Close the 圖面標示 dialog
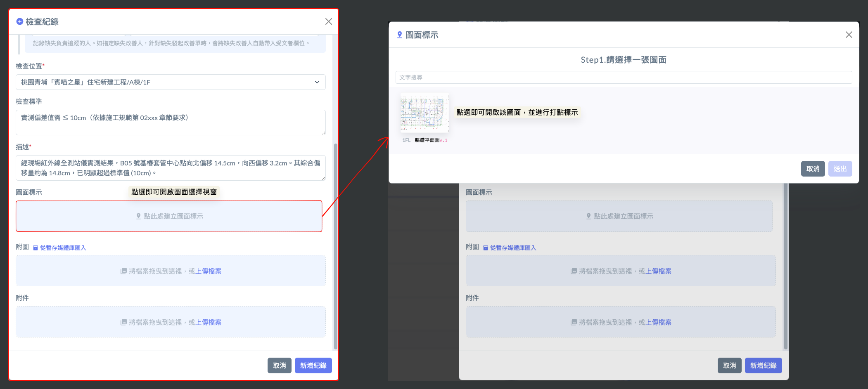The width and height of the screenshot is (868, 389). [x=849, y=35]
